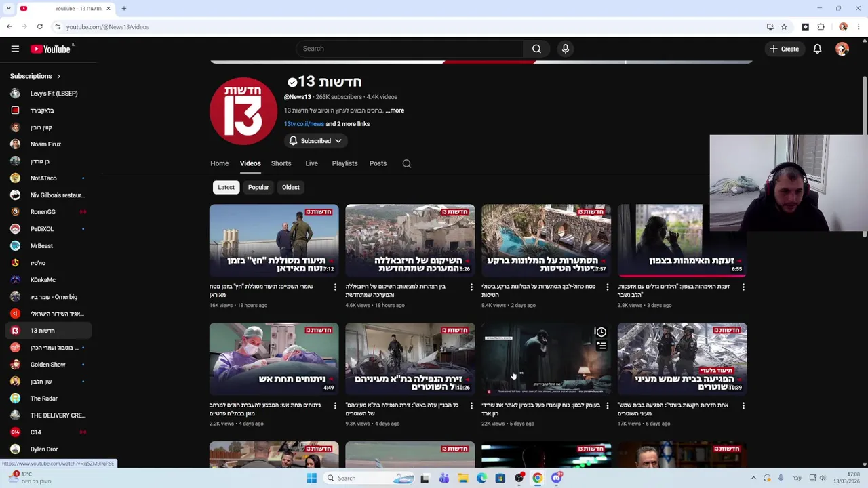
Task: Add hovered video to queue
Action: point(601,346)
